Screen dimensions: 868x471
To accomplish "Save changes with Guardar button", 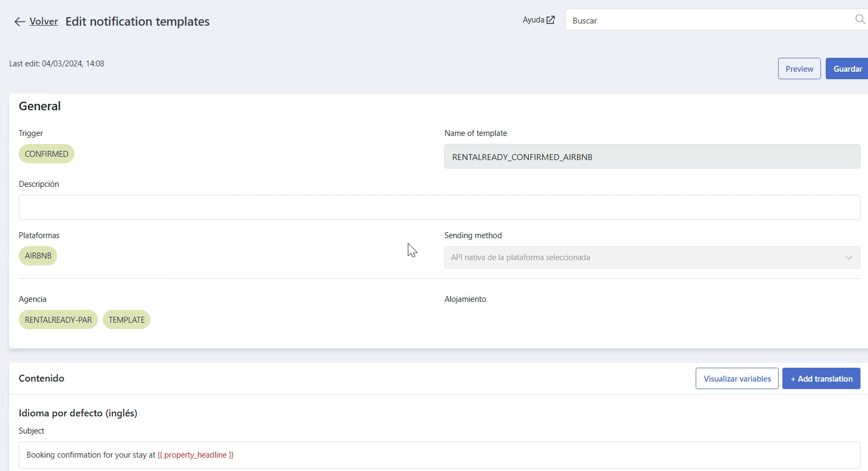I will pos(847,69).
